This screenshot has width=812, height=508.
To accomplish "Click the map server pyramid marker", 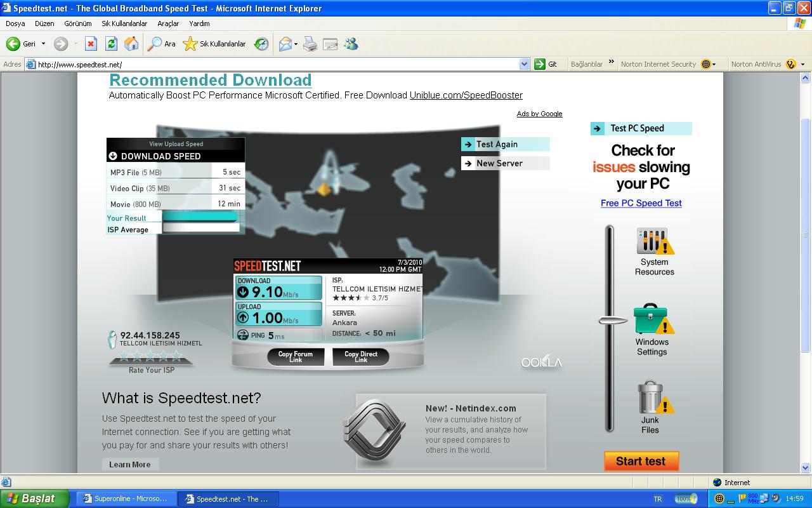I will [x=324, y=189].
